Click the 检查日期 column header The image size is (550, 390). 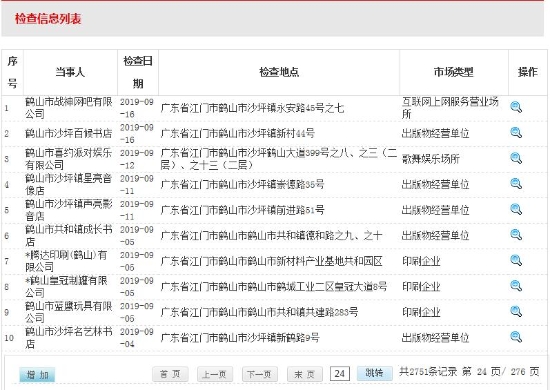point(138,72)
